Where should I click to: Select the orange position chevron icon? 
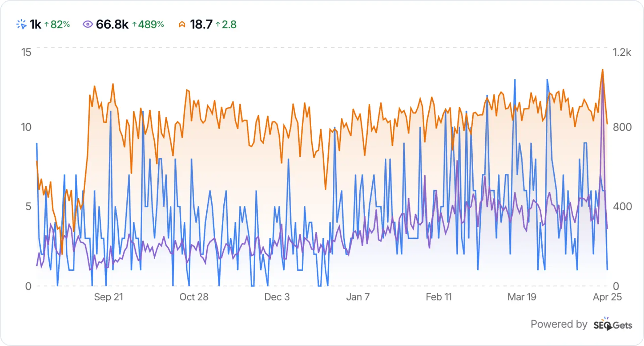click(x=182, y=24)
